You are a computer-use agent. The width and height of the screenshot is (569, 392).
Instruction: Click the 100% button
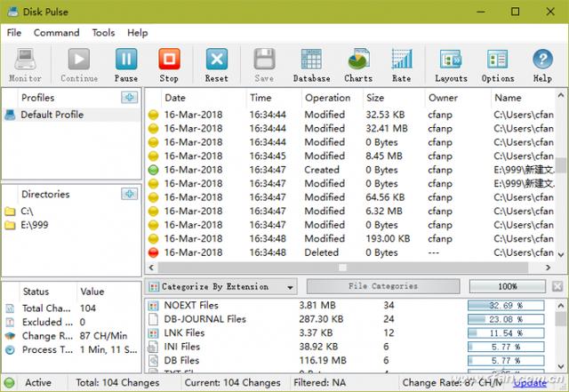pyautogui.click(x=508, y=286)
